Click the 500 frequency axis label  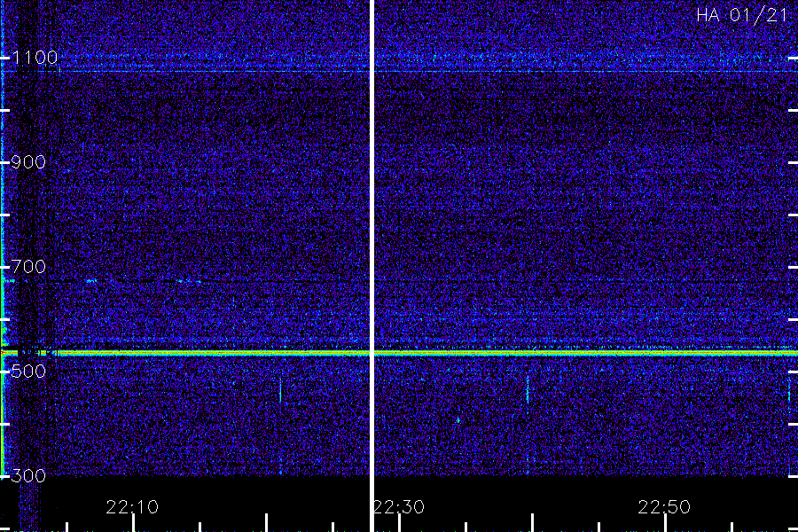click(x=28, y=372)
